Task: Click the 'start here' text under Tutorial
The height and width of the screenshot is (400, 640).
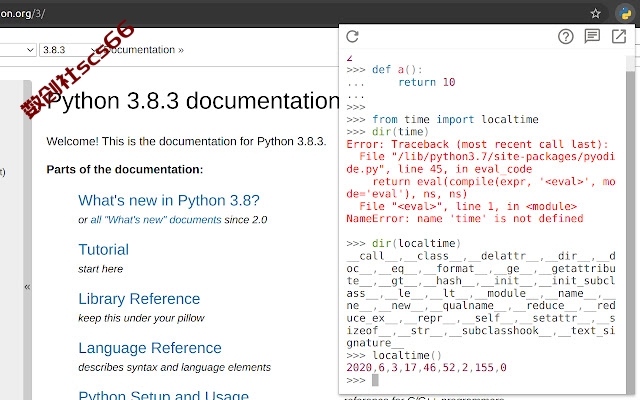Action: (x=100, y=269)
